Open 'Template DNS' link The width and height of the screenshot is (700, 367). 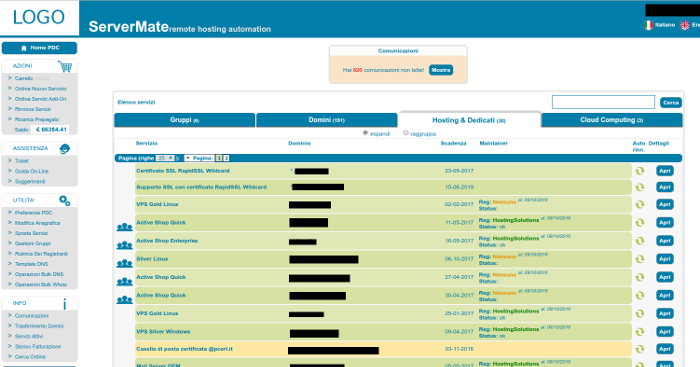pos(31,264)
